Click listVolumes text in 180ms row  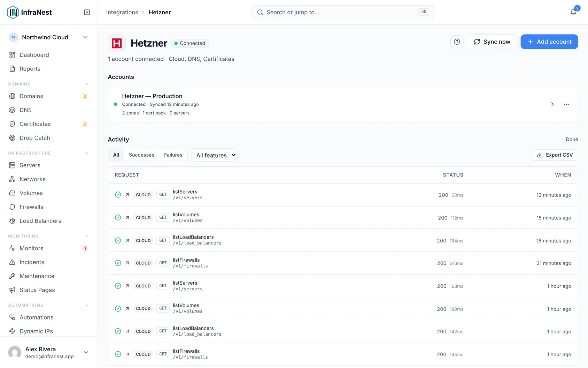tap(186, 305)
